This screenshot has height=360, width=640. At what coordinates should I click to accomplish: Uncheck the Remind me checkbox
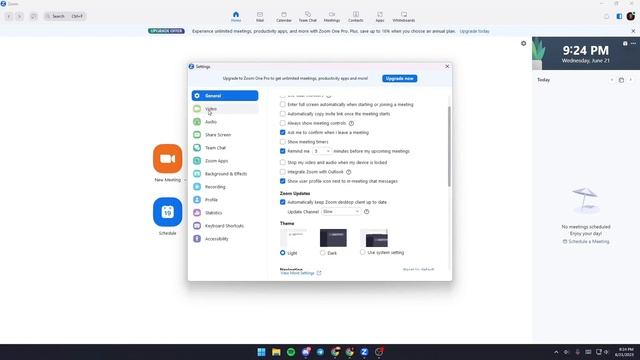click(282, 151)
